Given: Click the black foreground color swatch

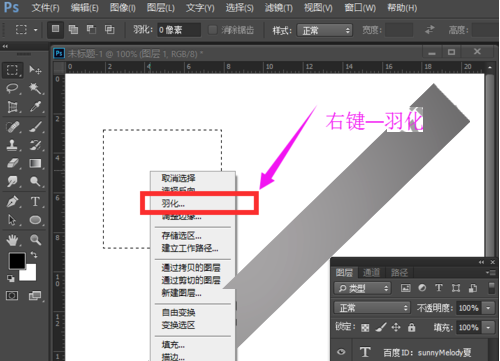Looking at the screenshot, I should (16, 260).
